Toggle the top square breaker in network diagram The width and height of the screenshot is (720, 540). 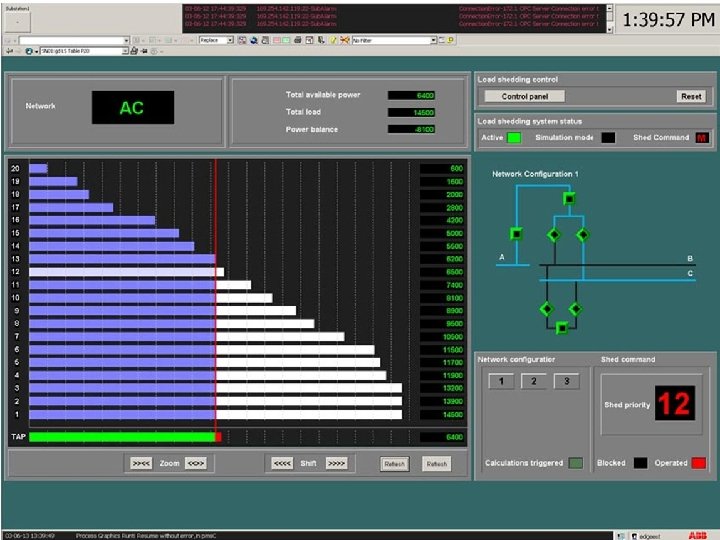[569, 199]
